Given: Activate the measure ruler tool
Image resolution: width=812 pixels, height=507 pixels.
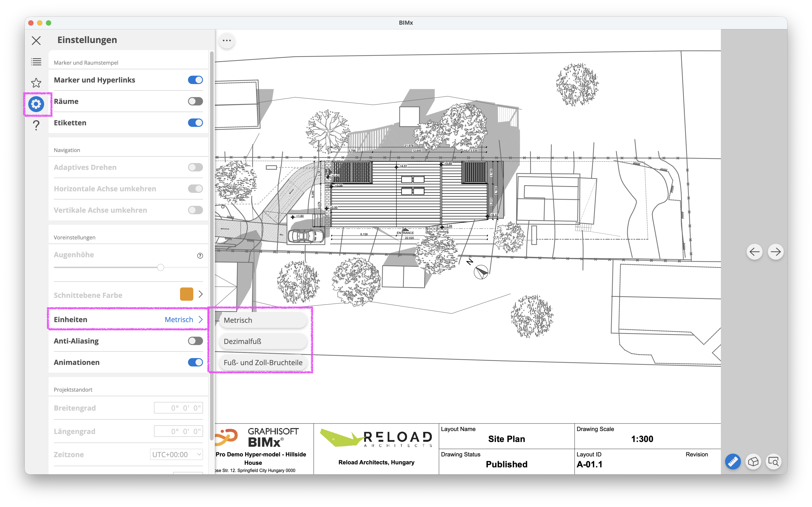Looking at the screenshot, I should (733, 462).
